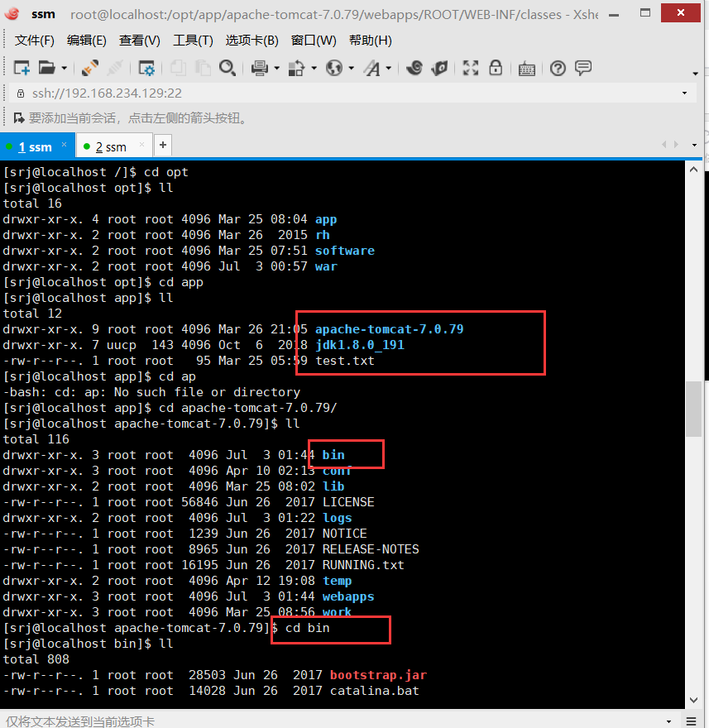Click the Help question mark icon

(x=556, y=69)
